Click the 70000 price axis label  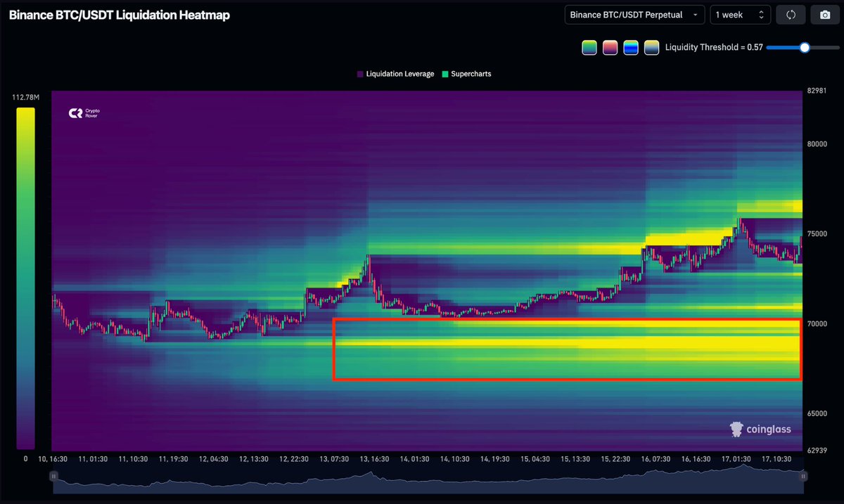818,324
